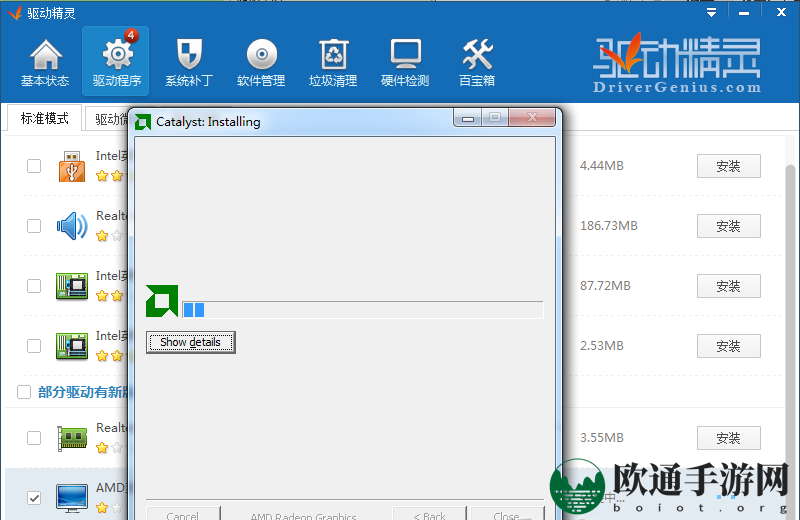This screenshot has width=800, height=520.
Task: Switch to the 标准模式 tab
Action: (44, 118)
